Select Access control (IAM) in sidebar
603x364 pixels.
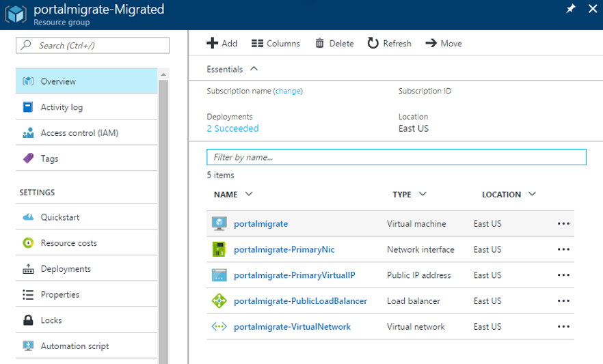click(79, 132)
